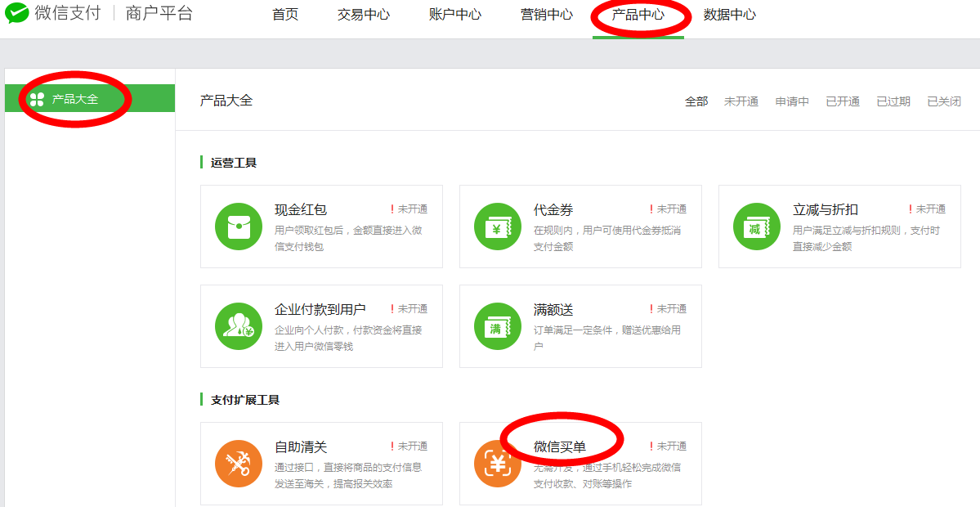Image resolution: width=980 pixels, height=507 pixels.
Task: Click 代金券 description about 抵消支付金额
Action: click(x=606, y=238)
